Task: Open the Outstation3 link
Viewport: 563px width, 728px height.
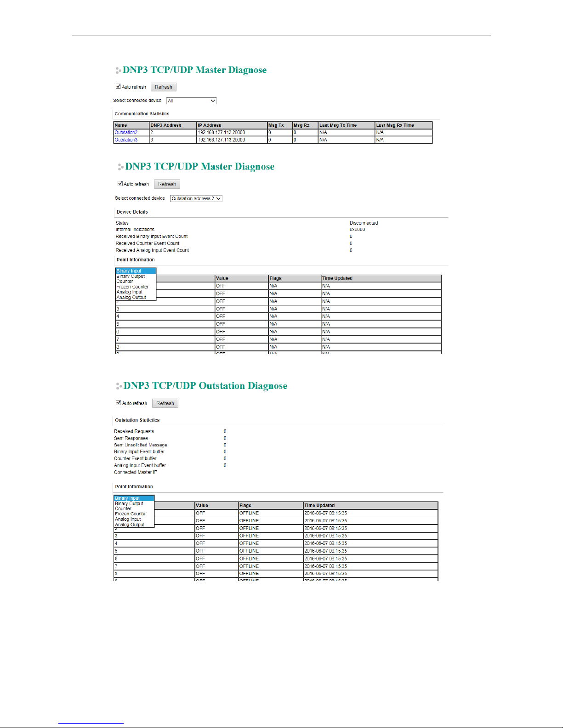Action: tap(126, 140)
